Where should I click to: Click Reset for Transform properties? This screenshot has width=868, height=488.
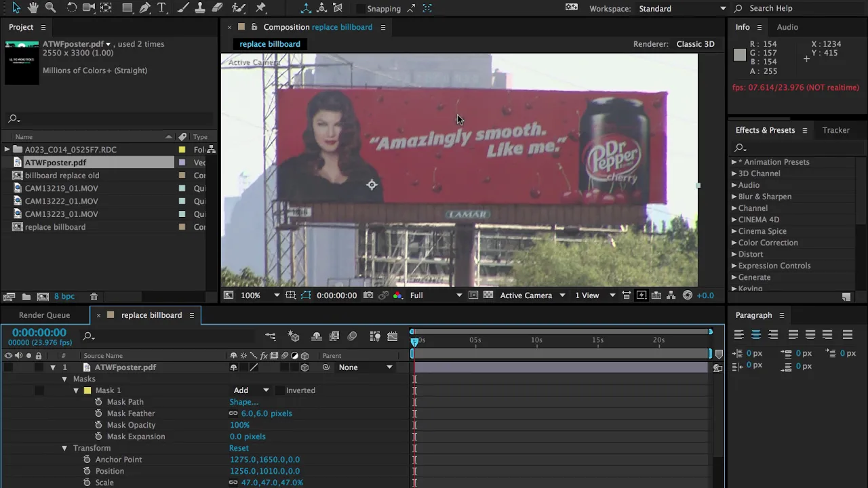coord(239,448)
